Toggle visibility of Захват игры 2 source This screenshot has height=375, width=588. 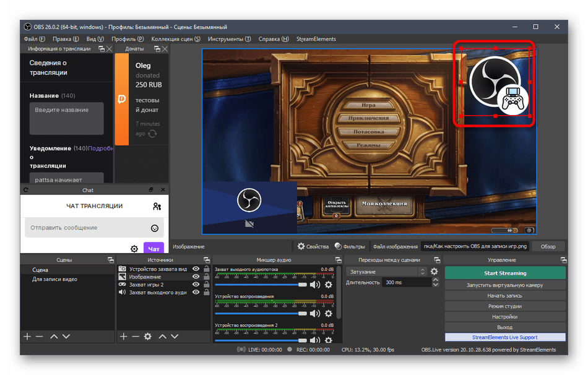tap(196, 285)
